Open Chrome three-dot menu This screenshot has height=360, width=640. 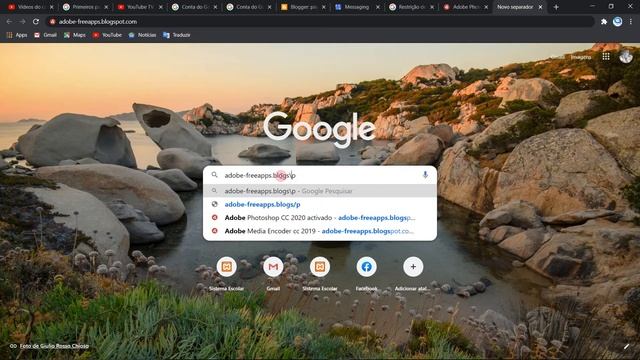631,22
